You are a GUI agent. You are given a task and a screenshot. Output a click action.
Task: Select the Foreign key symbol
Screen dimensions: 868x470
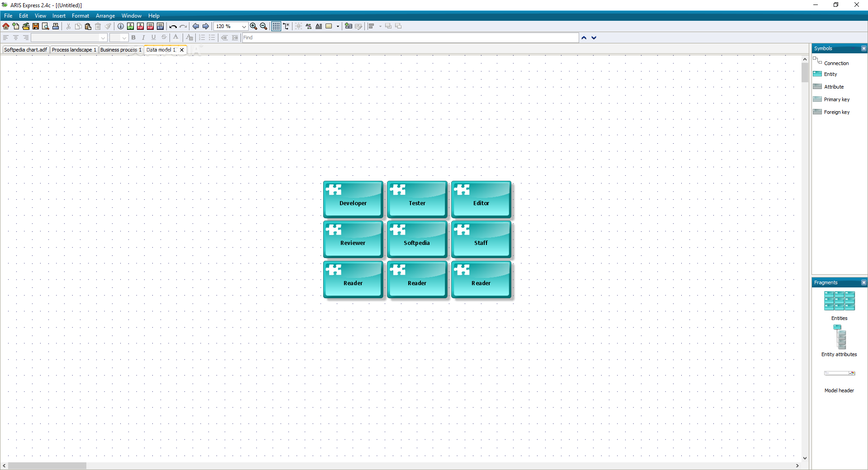tap(831, 112)
